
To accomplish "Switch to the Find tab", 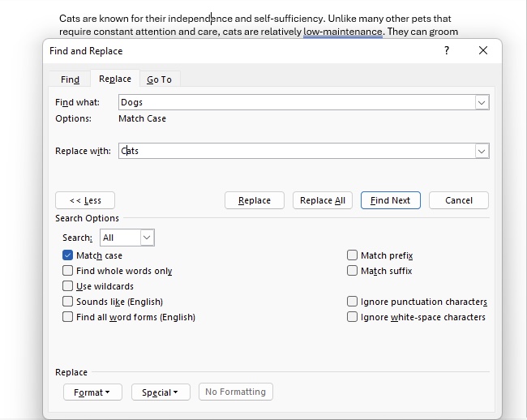I will tap(70, 79).
